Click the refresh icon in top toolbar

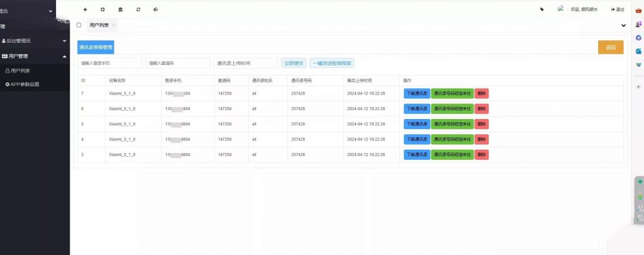pos(138,9)
